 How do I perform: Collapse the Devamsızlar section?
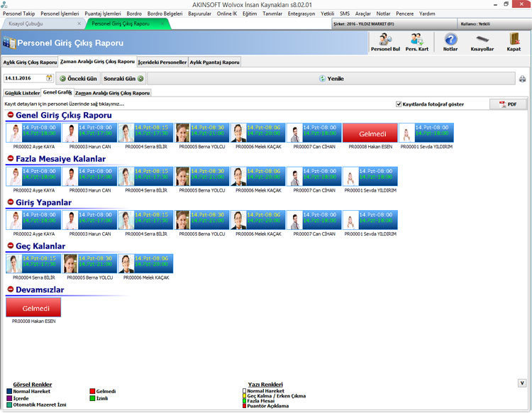(11, 289)
